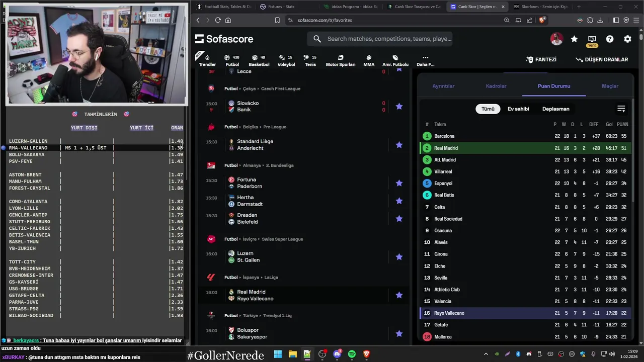Toggle favorite star for Boluspor vs Sakaryaspor
Viewport: 644px width, 362px height.
(399, 333)
